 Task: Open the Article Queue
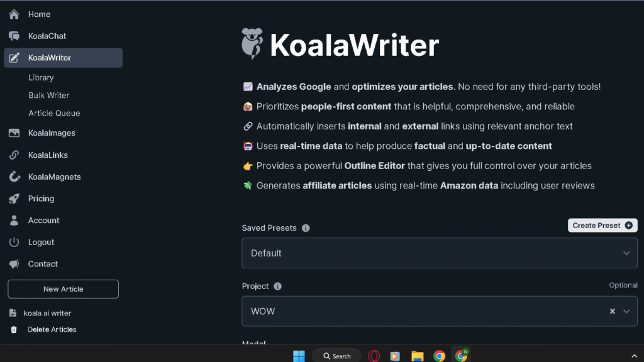click(x=55, y=112)
